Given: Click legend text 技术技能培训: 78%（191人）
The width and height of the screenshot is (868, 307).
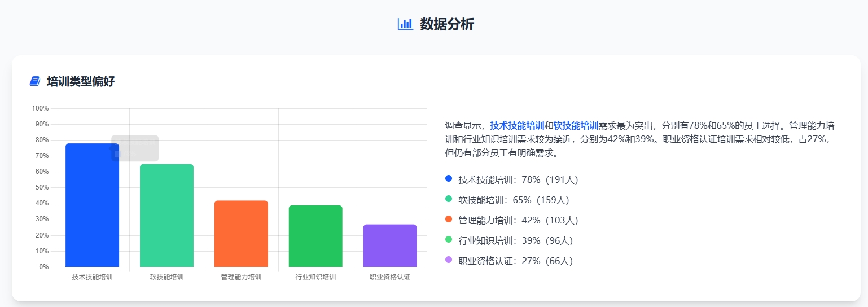Looking at the screenshot, I should [519, 179].
